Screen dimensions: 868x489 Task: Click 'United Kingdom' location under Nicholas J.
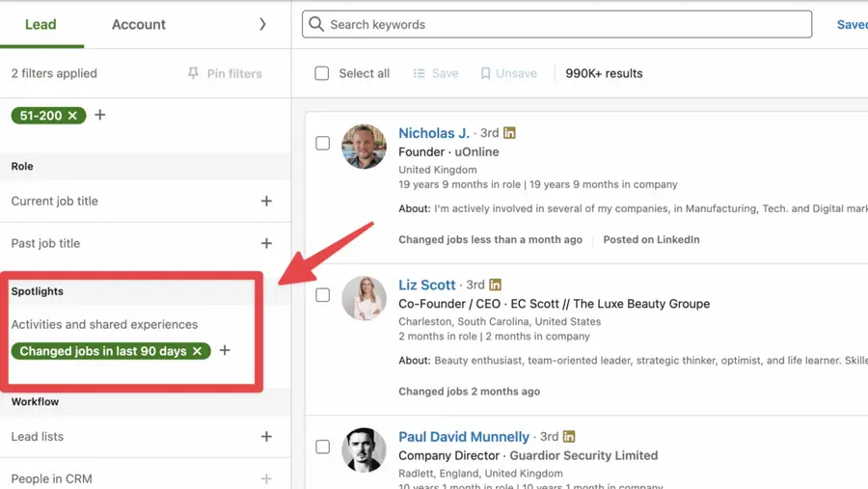tap(437, 170)
